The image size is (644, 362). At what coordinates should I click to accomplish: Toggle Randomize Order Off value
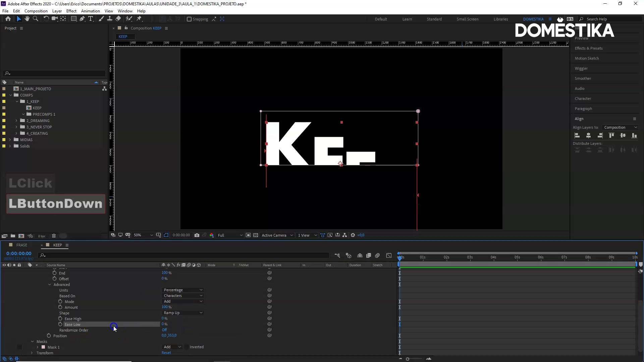pos(164,330)
